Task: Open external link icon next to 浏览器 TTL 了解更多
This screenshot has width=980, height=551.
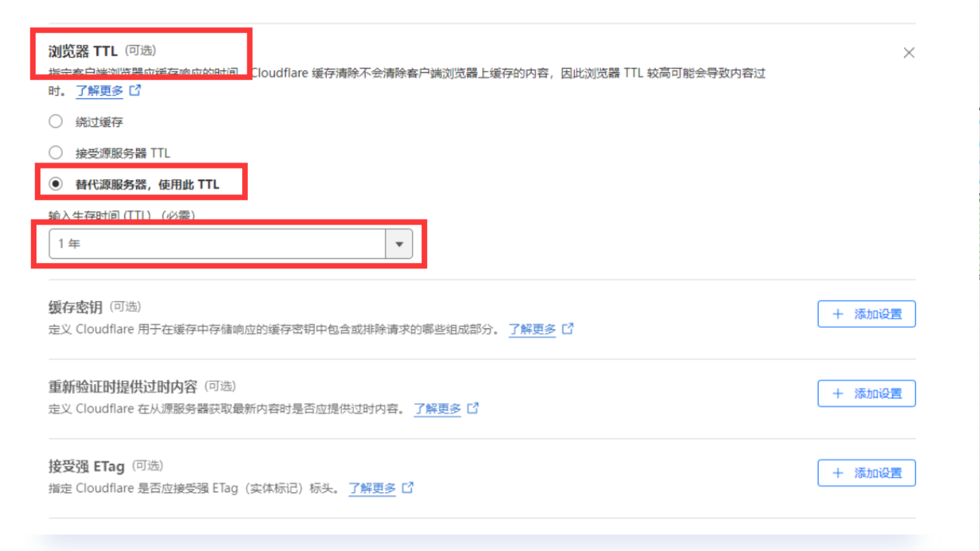Action: (x=135, y=90)
